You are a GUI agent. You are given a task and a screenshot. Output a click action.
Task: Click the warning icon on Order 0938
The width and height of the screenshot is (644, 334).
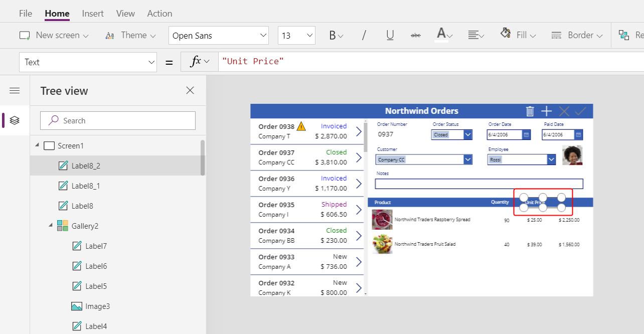[x=301, y=126]
